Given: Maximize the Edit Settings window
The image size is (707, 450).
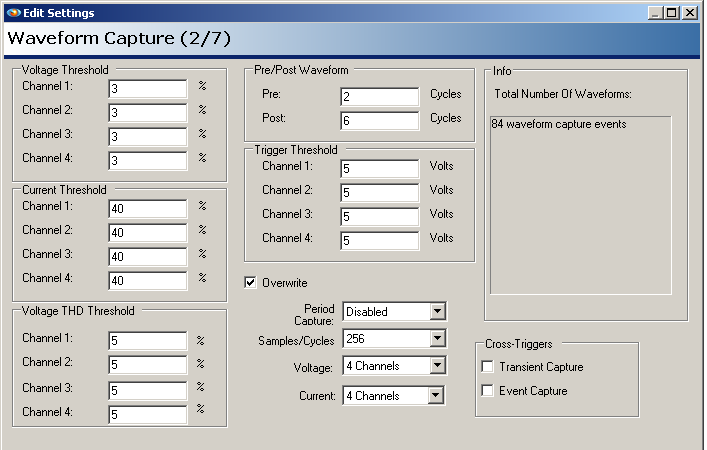Looking at the screenshot, I should point(672,13).
